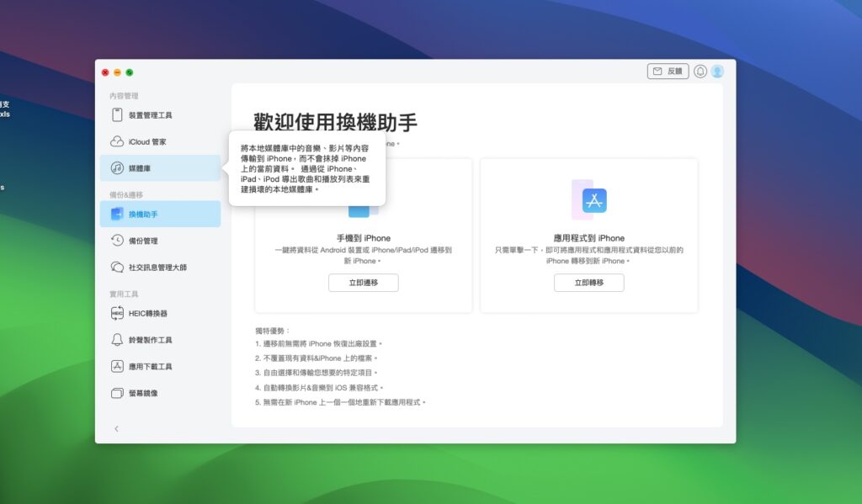Viewport: 862px width, 504px height.
Task: Select the 手機到 iPhone card
Action: tap(363, 238)
